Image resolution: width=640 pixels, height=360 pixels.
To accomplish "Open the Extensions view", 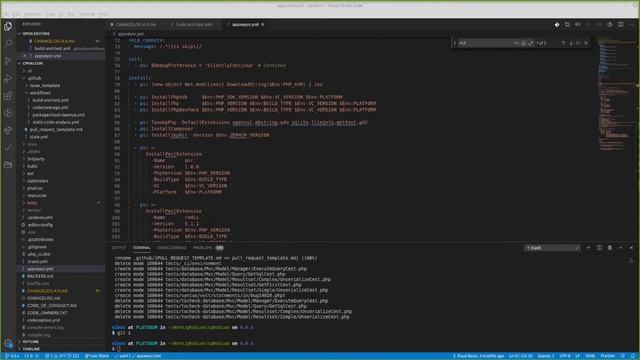I will [x=8, y=96].
